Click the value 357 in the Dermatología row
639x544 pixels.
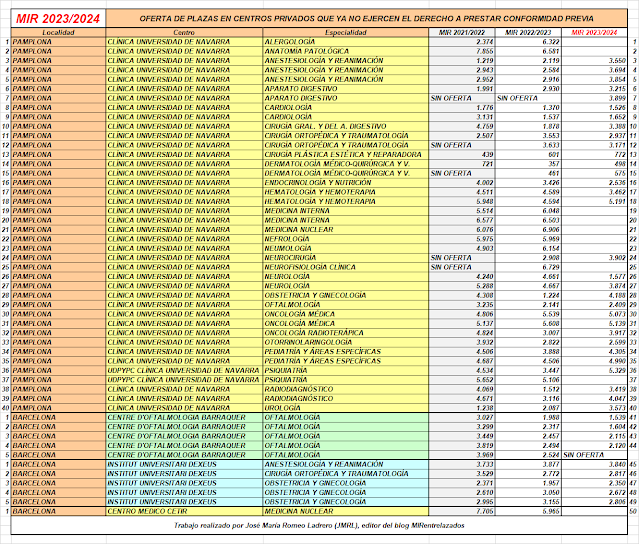tap(554, 164)
